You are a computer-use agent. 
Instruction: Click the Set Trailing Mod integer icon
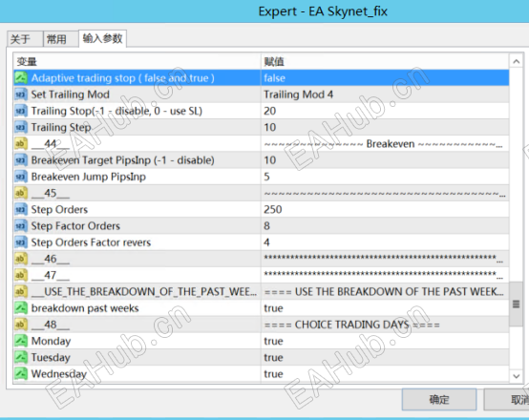[x=21, y=94]
